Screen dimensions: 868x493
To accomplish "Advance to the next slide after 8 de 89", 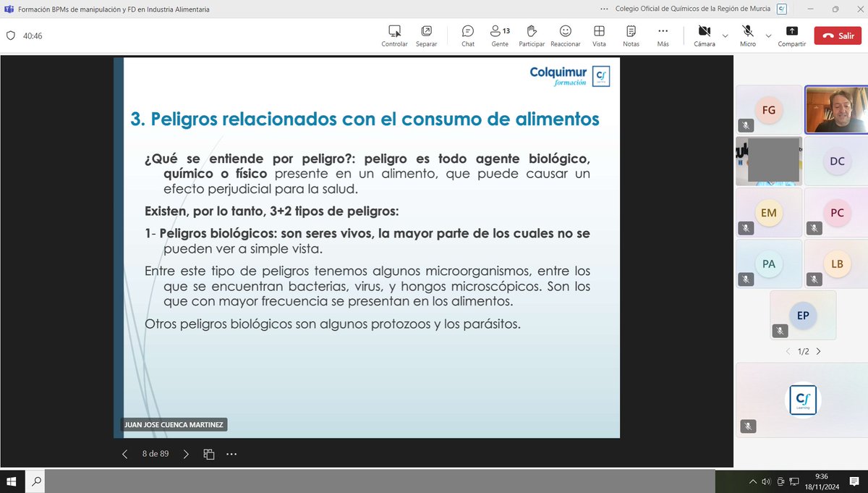I will pos(186,453).
